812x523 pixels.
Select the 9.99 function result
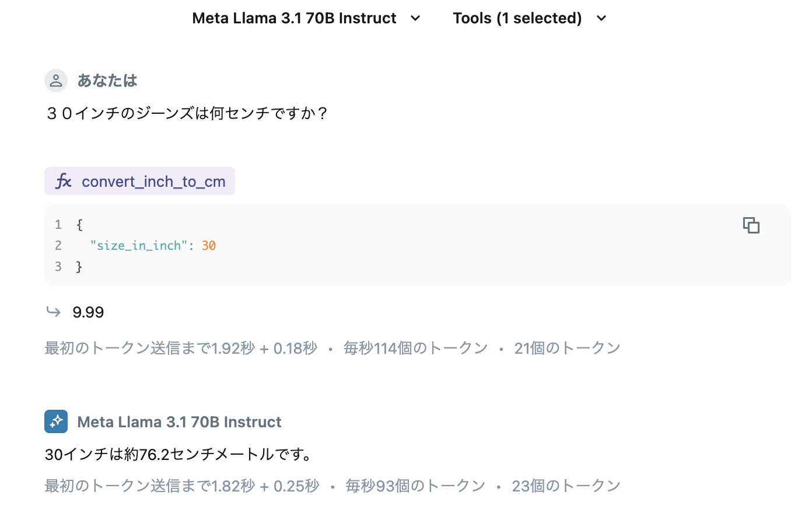pos(88,312)
